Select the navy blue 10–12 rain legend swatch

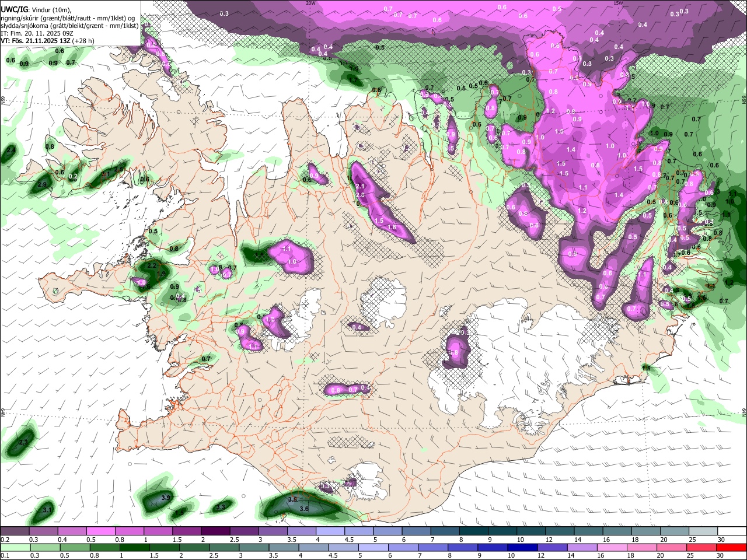pyautogui.click(x=522, y=547)
